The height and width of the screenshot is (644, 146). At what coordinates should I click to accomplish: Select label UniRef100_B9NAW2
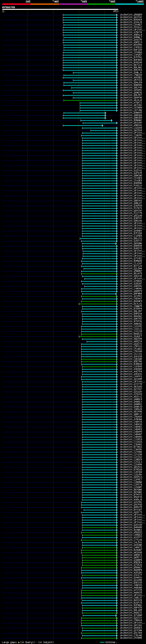click(131, 120)
